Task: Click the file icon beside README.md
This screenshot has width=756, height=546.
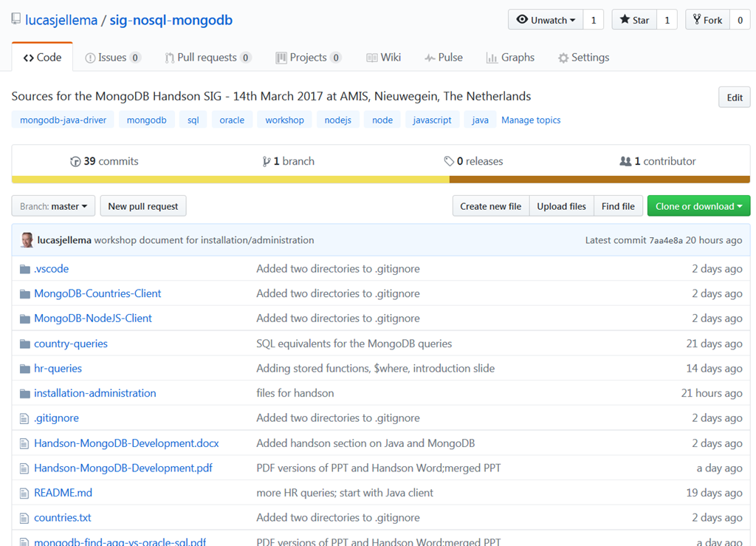Action: (24, 493)
